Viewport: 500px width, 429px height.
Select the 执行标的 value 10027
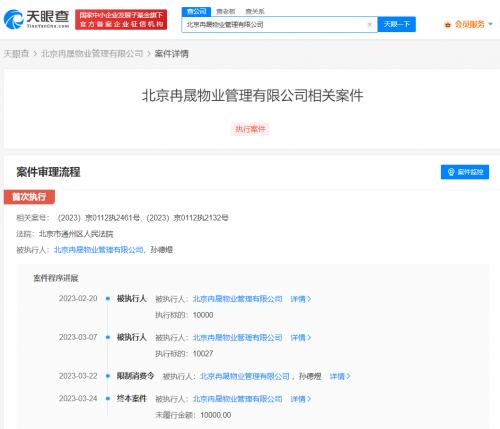click(203, 354)
